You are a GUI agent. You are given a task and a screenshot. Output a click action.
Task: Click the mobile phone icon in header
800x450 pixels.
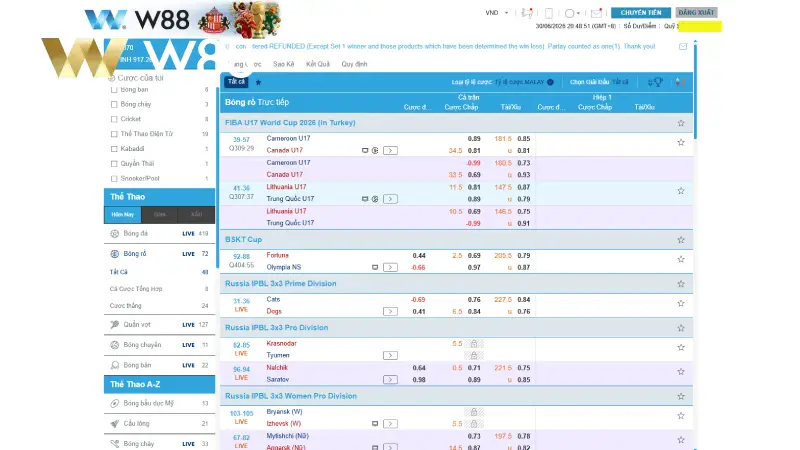tap(549, 13)
